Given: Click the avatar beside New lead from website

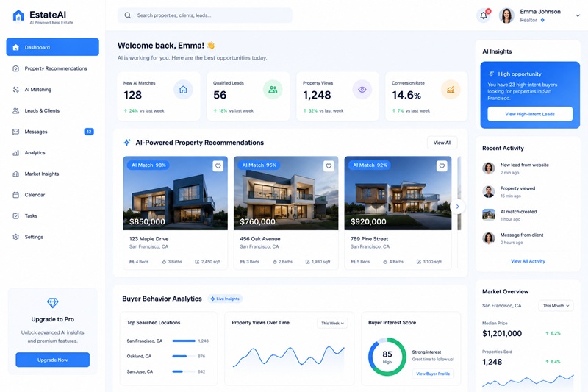Looking at the screenshot, I should click(x=488, y=168).
